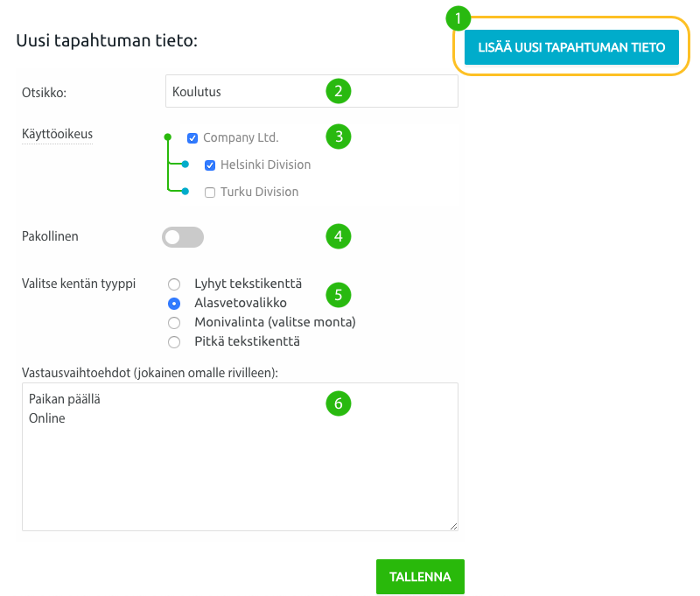Enable the Pakollinen toggle switch
Screen dimensions: 700x596
(x=182, y=236)
